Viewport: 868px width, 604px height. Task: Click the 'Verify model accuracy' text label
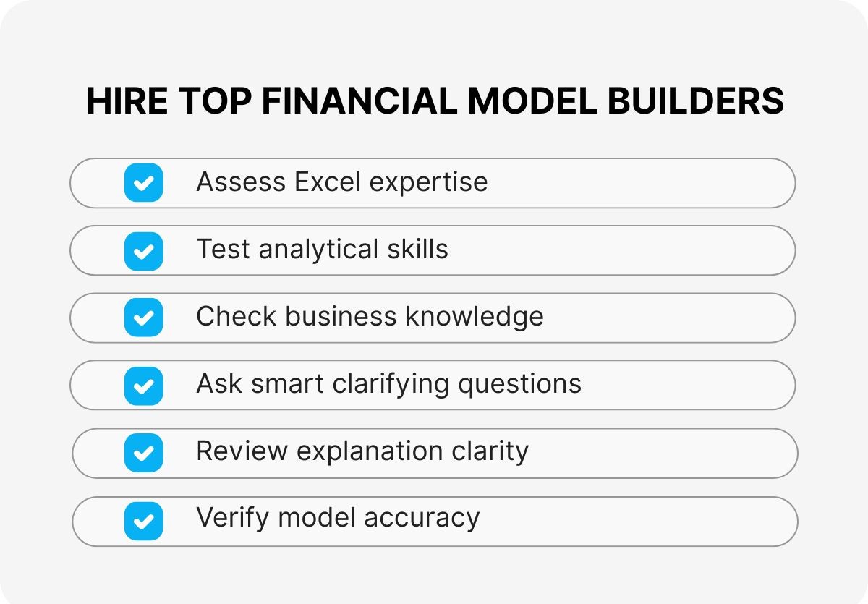pyautogui.click(x=338, y=519)
